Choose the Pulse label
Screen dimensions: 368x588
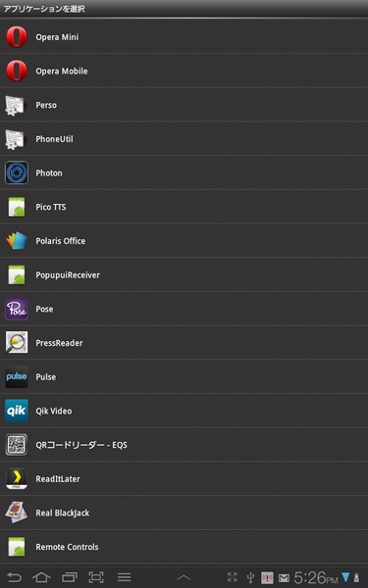click(46, 377)
